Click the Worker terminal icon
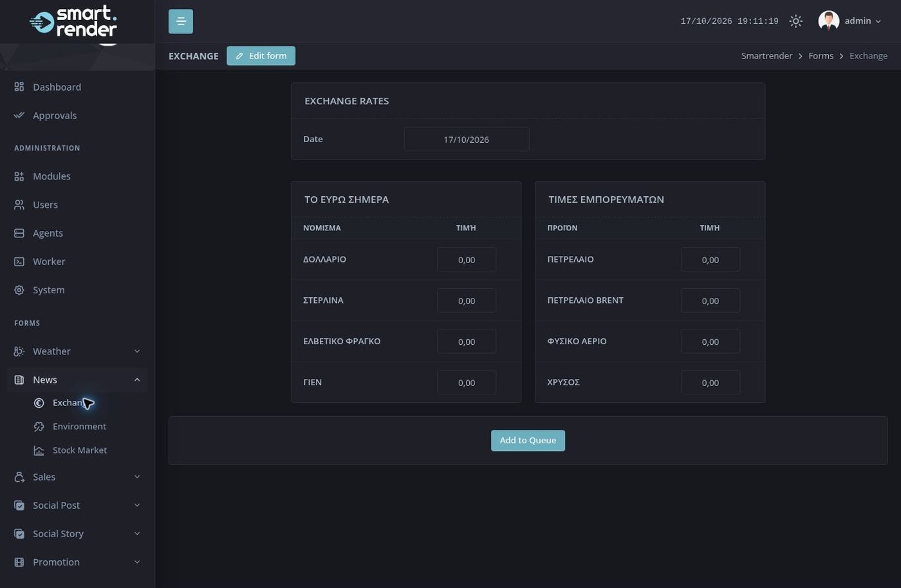 (x=19, y=261)
